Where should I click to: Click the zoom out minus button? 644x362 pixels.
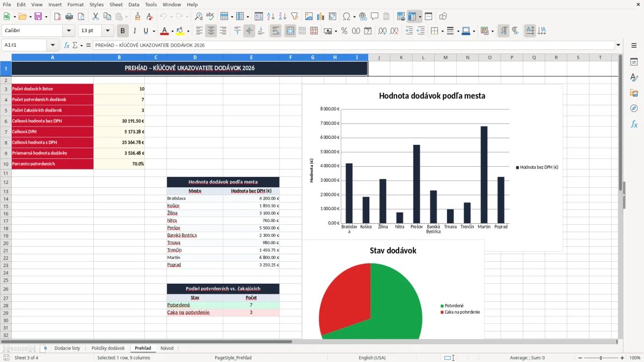[x=580, y=358]
